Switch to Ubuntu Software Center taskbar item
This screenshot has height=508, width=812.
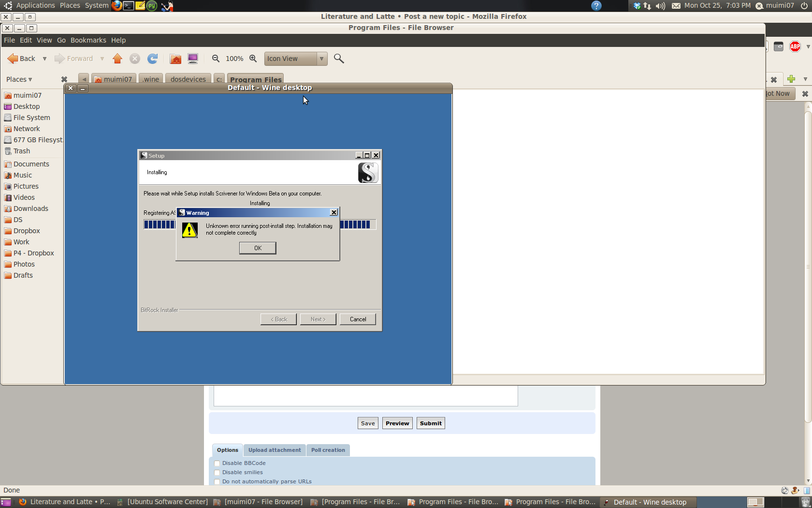click(x=163, y=502)
